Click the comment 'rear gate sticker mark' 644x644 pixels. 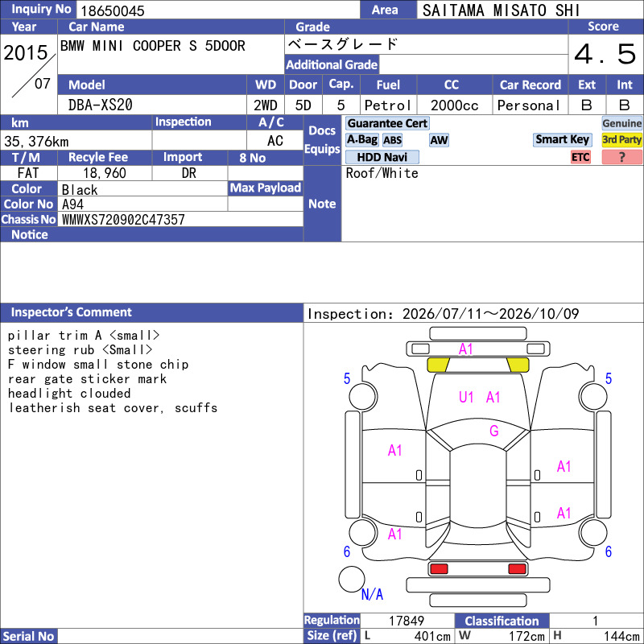click(x=87, y=378)
